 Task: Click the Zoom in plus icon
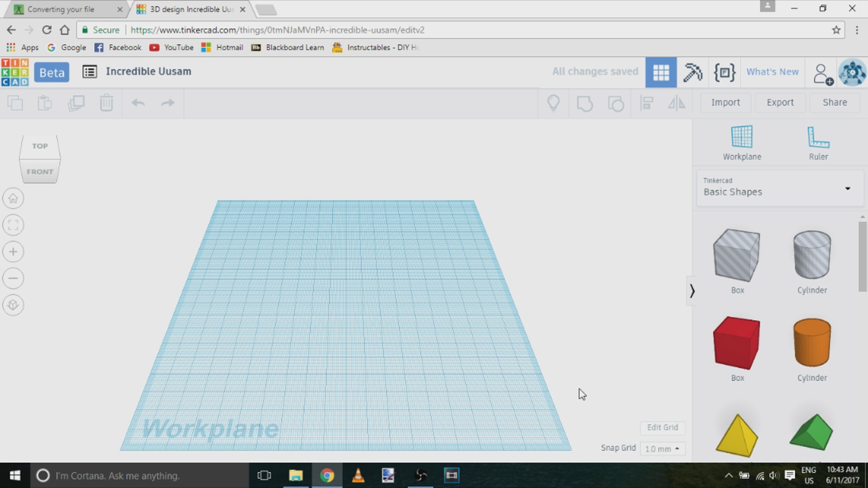pyautogui.click(x=13, y=252)
